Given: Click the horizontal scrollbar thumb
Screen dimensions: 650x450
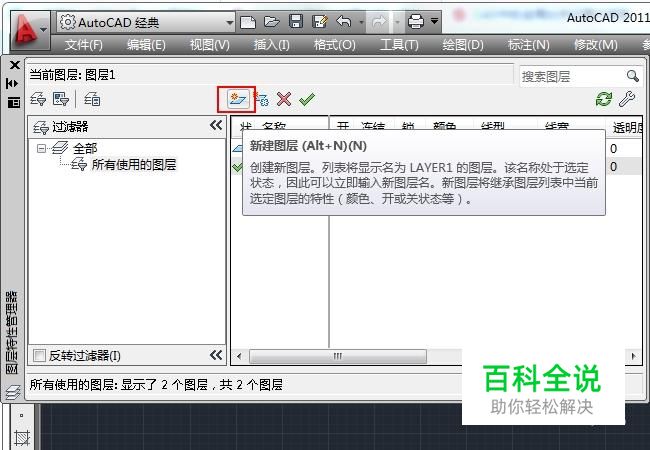Looking at the screenshot, I should click(337, 356).
